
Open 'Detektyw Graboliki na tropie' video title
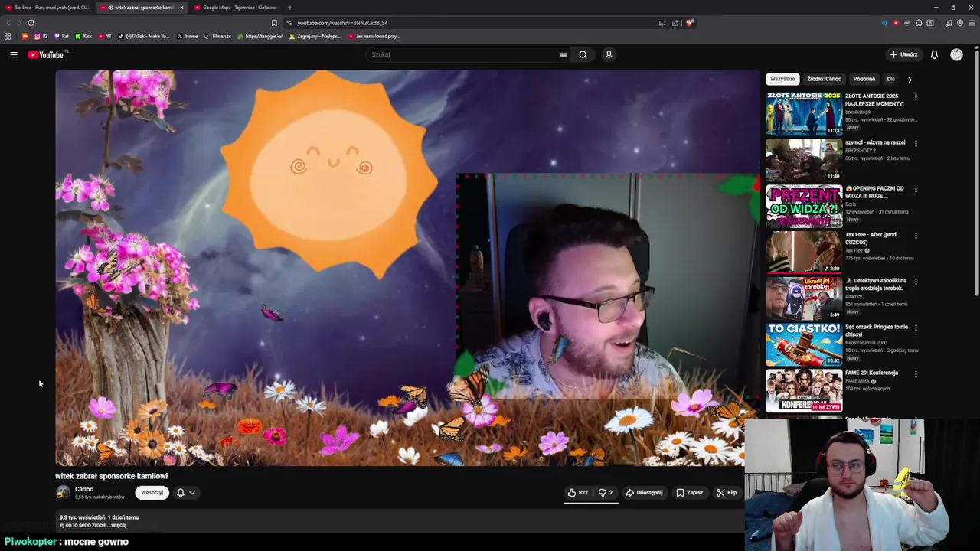point(875,284)
